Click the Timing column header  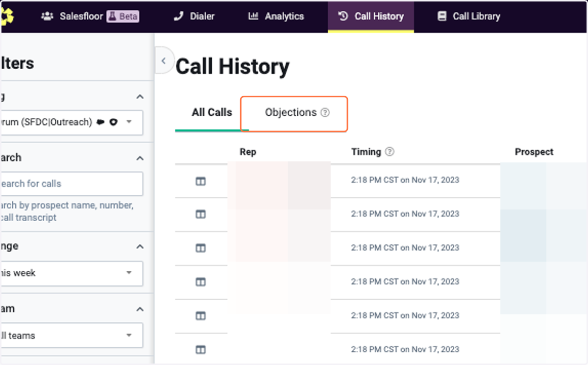(x=366, y=152)
